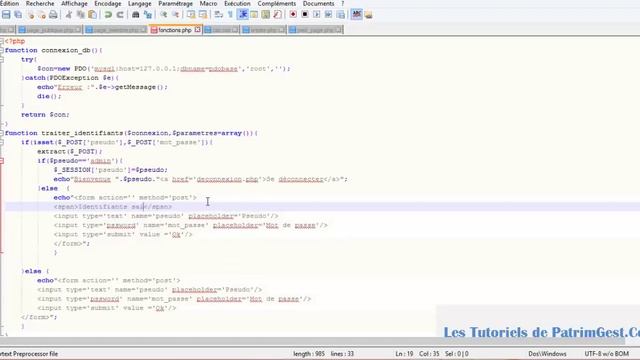Collapse function traiter_identifiants fold marker
Viewport: 640px width, 360px height.
click(x=2, y=133)
